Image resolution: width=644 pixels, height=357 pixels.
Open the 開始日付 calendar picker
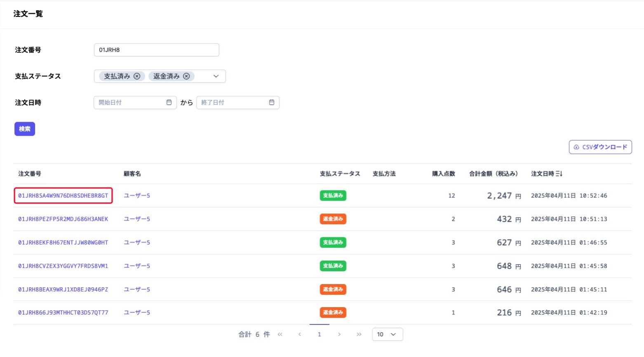point(169,102)
